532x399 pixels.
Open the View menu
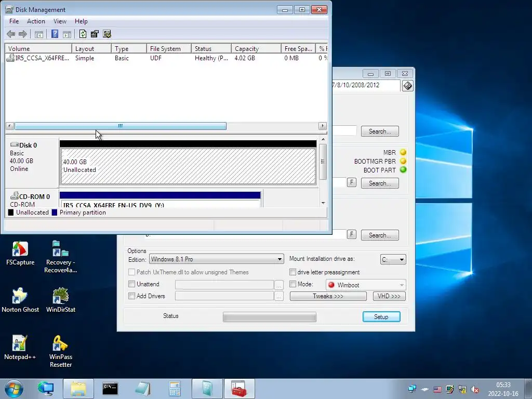60,21
